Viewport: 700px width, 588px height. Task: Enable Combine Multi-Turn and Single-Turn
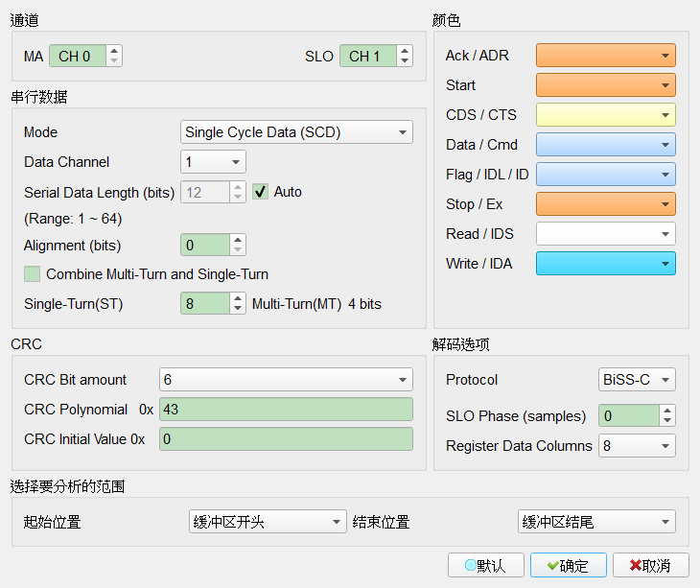pyautogui.click(x=32, y=273)
